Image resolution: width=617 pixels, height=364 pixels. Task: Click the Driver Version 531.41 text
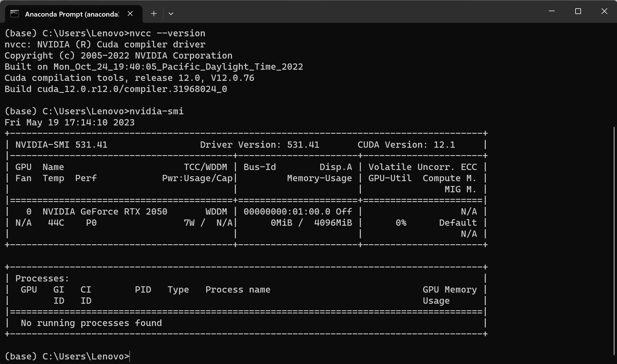[x=260, y=145]
